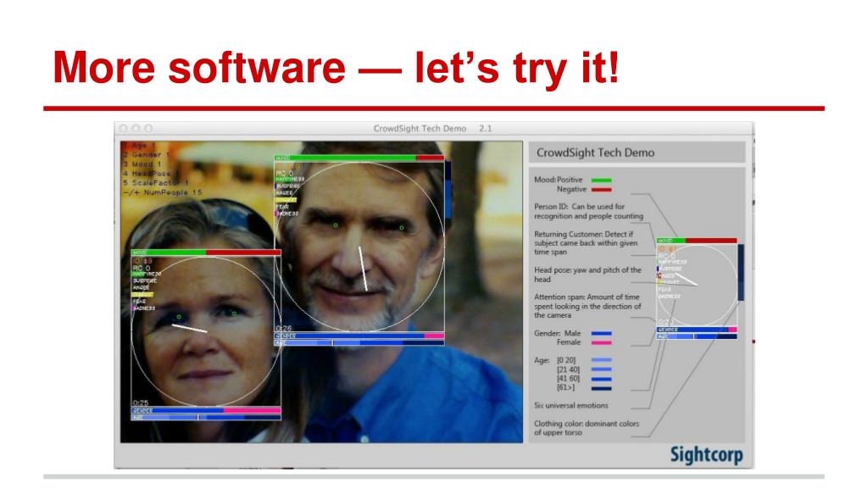Viewport: 868px width, 488px height.
Task: Click the "Returning Customer" description text
Action: click(x=586, y=243)
